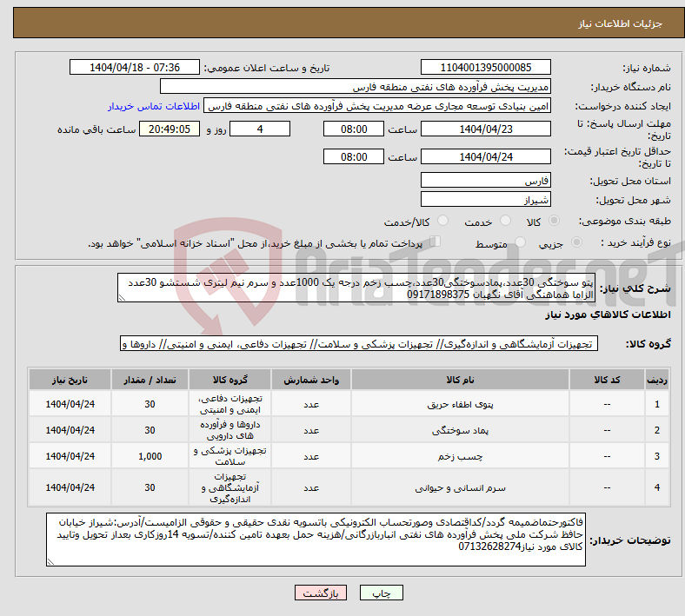
Task: Select the متوسط purchase type radio
Action: tap(520, 242)
